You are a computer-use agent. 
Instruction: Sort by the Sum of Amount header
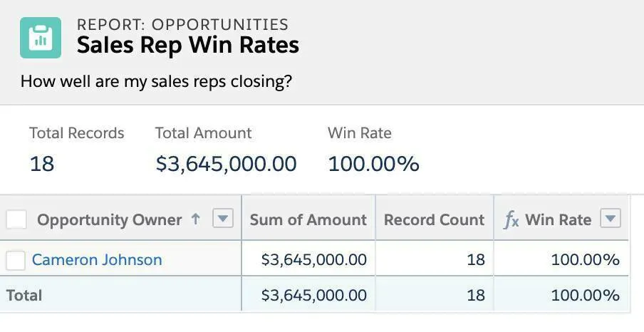coord(308,220)
